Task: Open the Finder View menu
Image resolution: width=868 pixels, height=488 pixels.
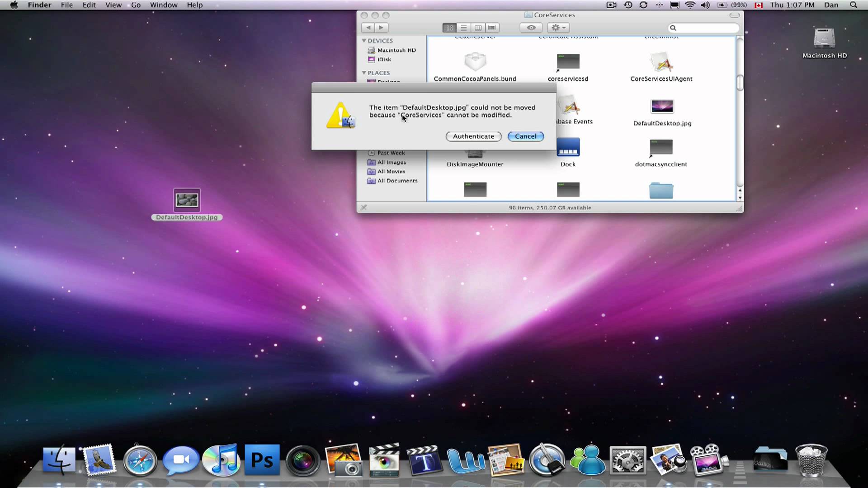Action: pyautogui.click(x=113, y=5)
